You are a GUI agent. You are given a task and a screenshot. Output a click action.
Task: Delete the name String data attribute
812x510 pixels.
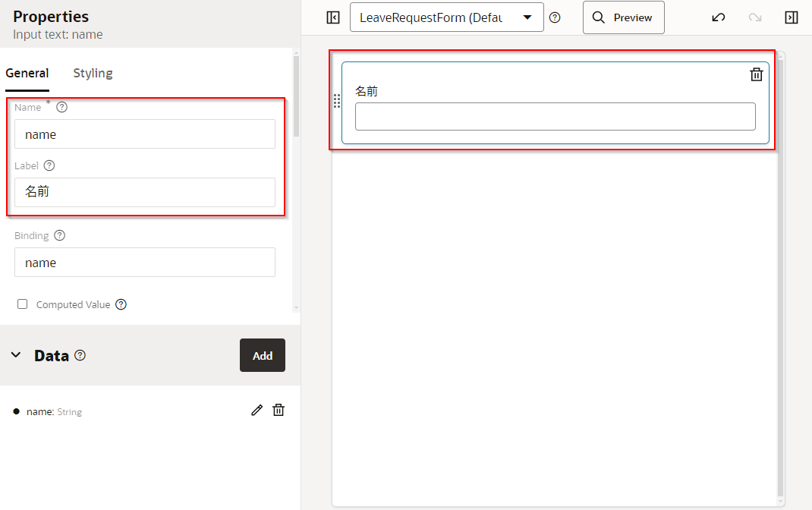[279, 410]
